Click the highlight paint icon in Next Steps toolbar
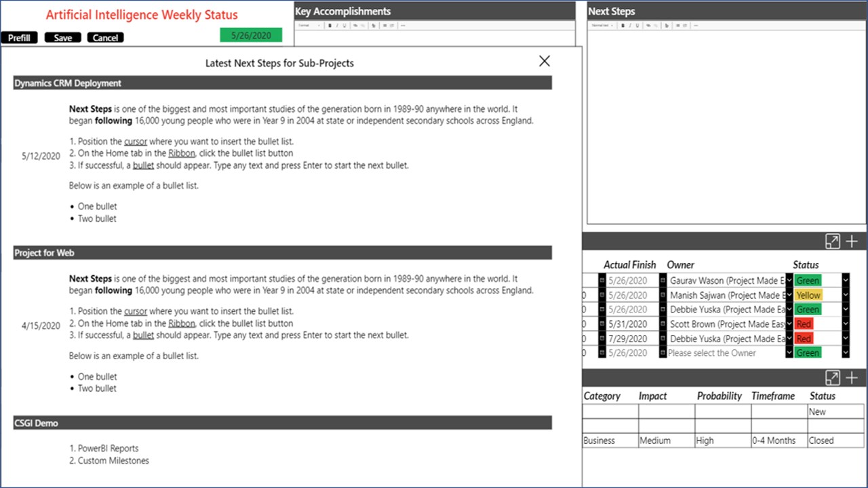Viewport: 868px width, 488px height. coord(667,26)
